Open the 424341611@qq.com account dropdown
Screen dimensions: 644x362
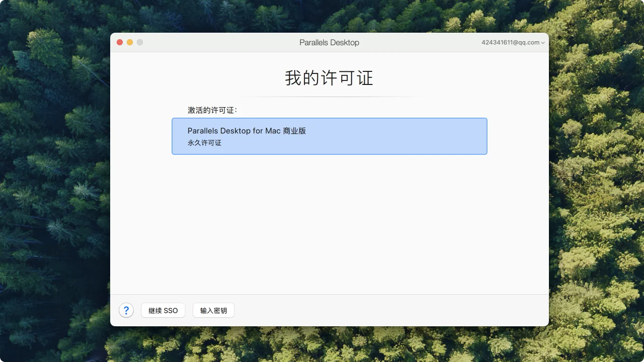point(513,43)
